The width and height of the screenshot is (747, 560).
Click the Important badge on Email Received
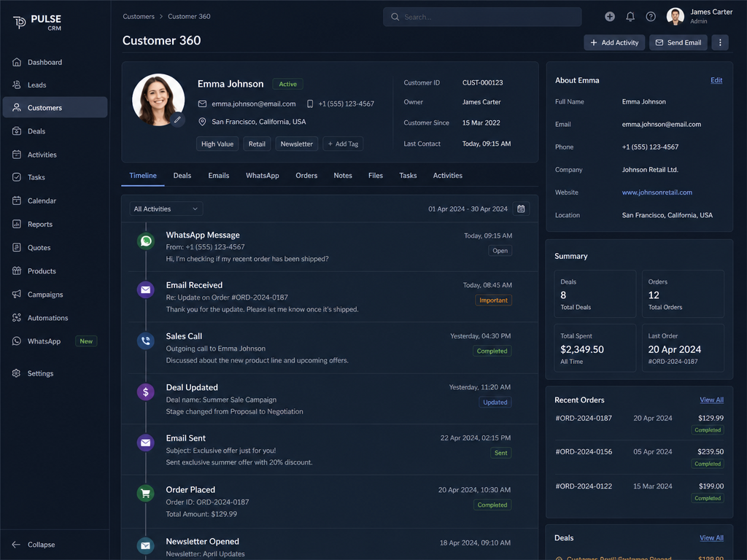(x=493, y=300)
